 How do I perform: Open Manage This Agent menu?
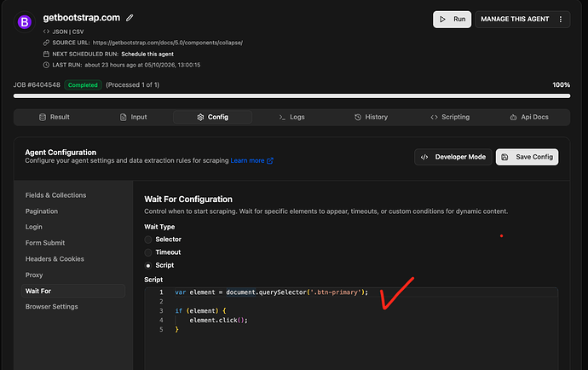[x=522, y=19]
